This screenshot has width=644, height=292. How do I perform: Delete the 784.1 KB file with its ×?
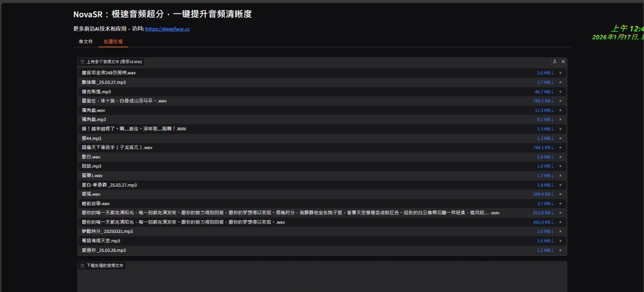[x=560, y=148]
